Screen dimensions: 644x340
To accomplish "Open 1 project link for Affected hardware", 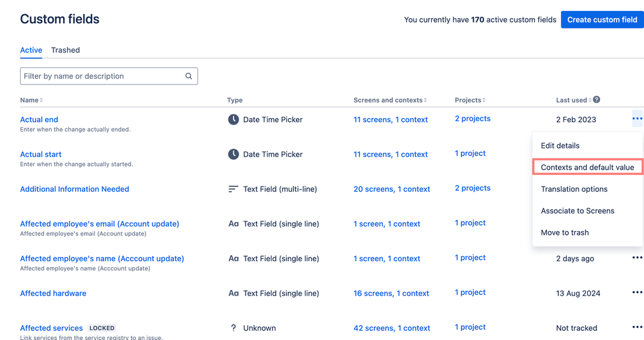I will (x=470, y=292).
